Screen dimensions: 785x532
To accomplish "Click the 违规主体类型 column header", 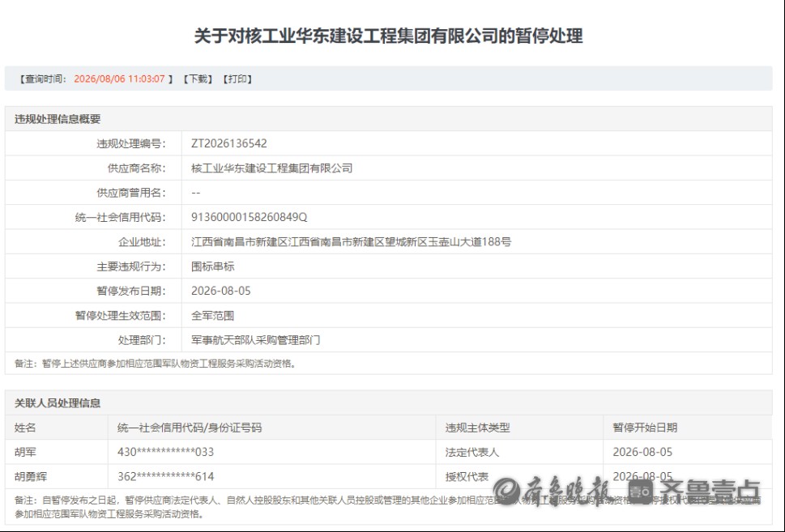I will [x=478, y=428].
